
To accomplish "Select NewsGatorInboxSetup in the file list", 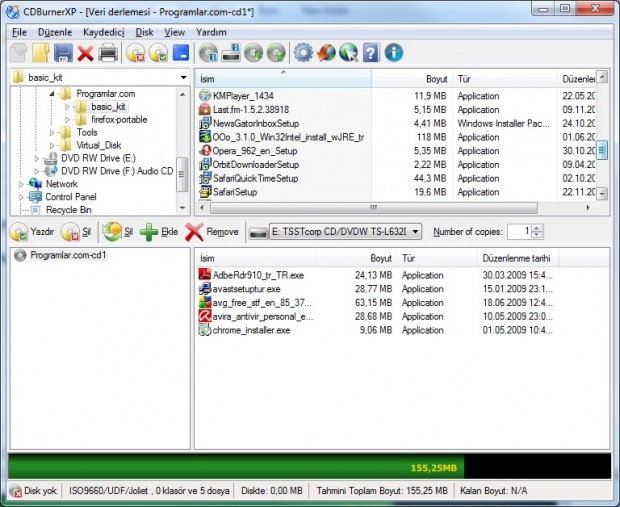I will pyautogui.click(x=256, y=123).
